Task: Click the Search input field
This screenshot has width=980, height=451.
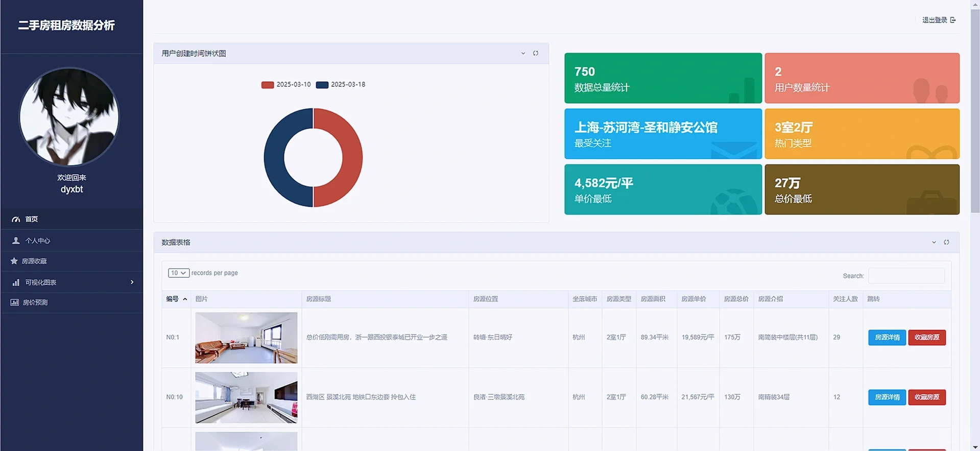Action: (906, 276)
